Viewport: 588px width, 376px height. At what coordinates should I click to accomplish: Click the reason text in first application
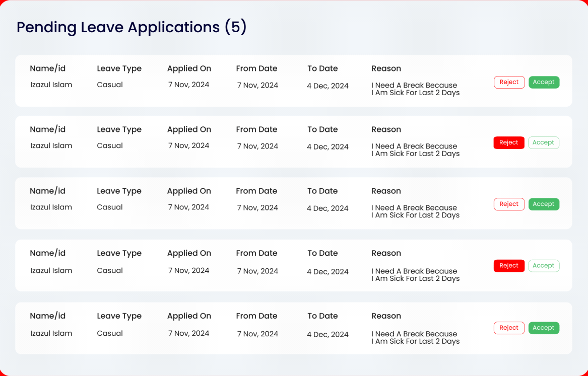pos(416,89)
